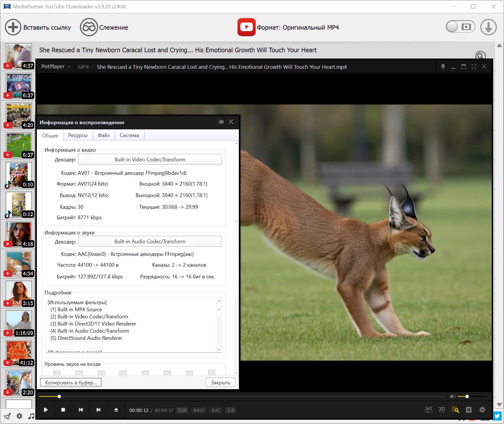Viewport: 504px width, 424px height.
Task: Toggle the auto-start download switch
Action: pos(460,27)
